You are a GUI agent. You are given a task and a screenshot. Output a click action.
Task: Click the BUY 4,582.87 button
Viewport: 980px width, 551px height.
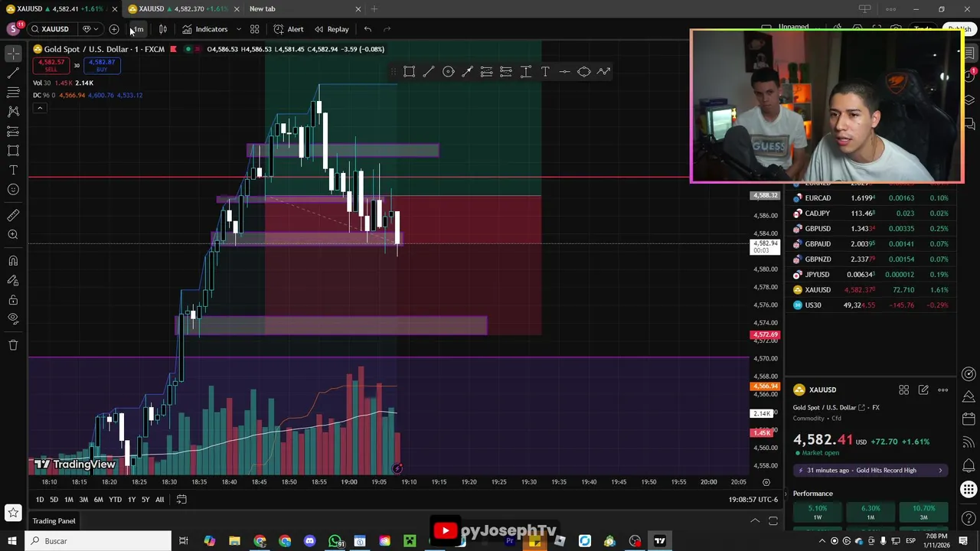pos(102,66)
